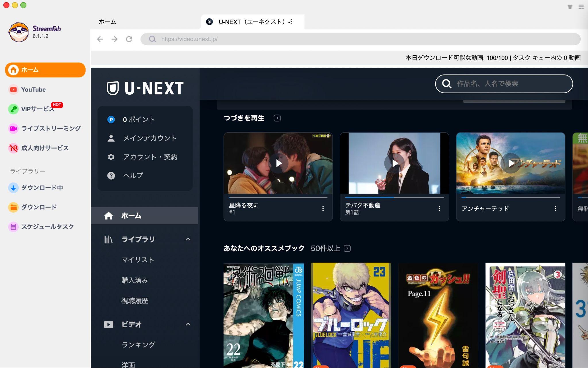Open options menu for 星降る夜に
This screenshot has height=368, width=588.
[x=323, y=209]
